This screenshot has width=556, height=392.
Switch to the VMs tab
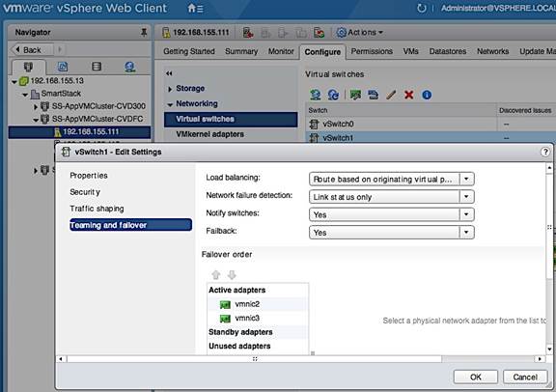(410, 51)
